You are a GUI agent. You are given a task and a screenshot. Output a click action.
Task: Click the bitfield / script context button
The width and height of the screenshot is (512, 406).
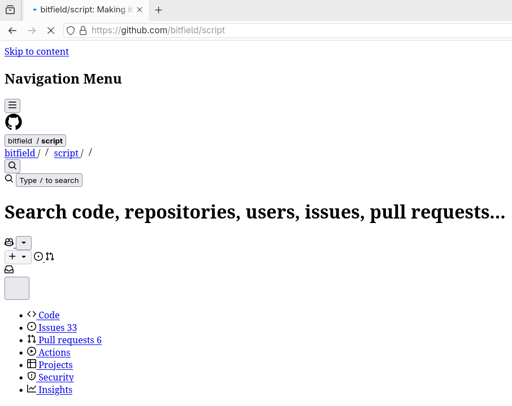35,141
